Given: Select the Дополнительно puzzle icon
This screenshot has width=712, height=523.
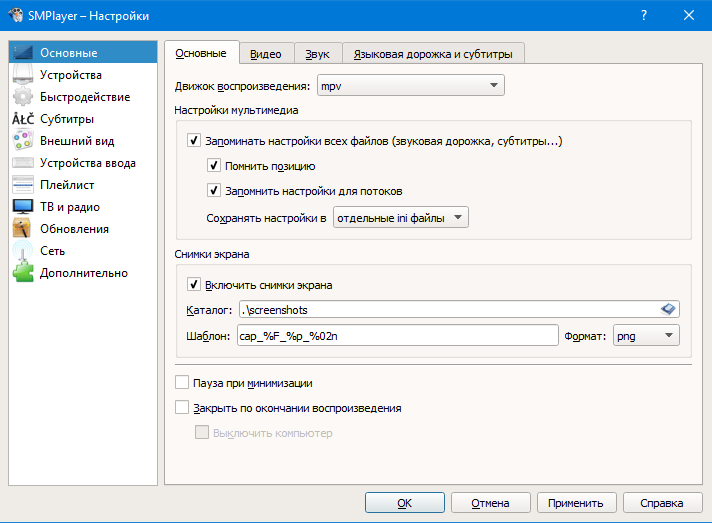Looking at the screenshot, I should pyautogui.click(x=23, y=273).
